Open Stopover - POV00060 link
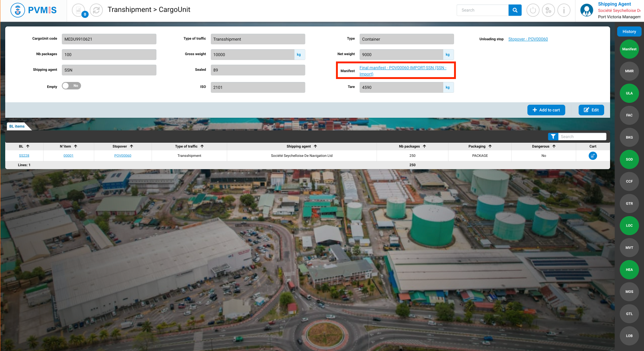This screenshot has width=644, height=351. pyautogui.click(x=528, y=39)
